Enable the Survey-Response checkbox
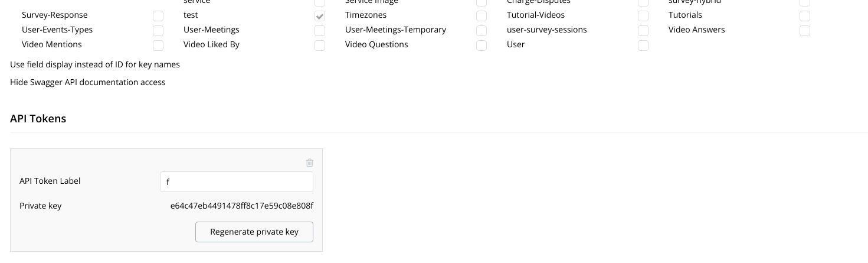Viewport: 868px width, 263px height. tap(158, 16)
